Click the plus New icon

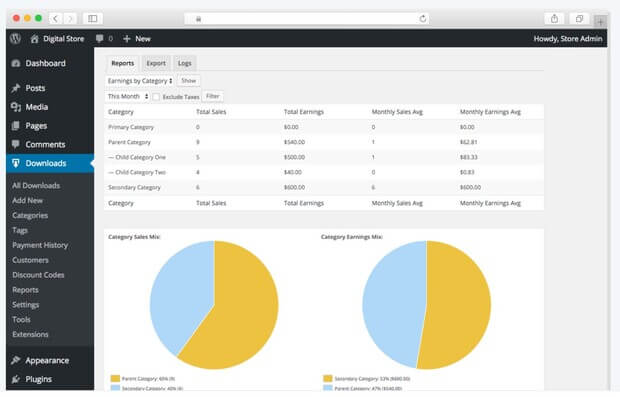[127, 39]
